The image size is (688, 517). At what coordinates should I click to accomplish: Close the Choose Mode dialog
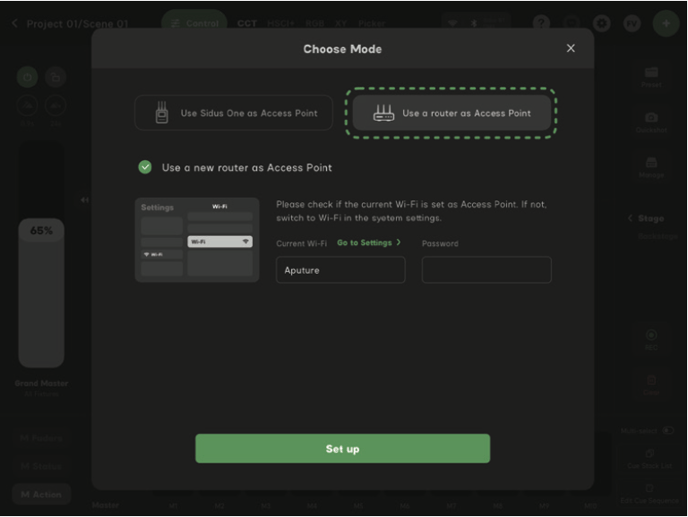pyautogui.click(x=571, y=48)
